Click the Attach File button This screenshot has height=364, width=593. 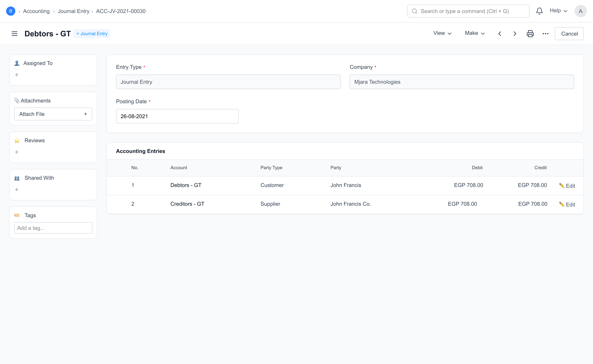(53, 114)
